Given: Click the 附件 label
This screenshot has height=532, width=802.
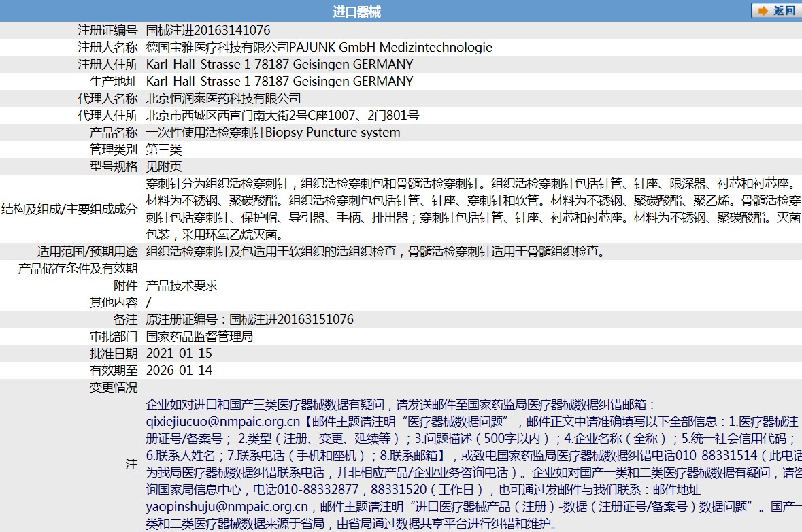Looking at the screenshot, I should [x=125, y=286].
